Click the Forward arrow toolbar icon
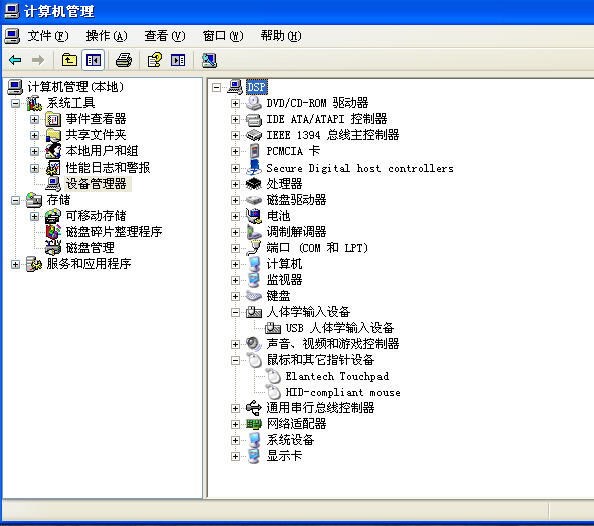Image resolution: width=594 pixels, height=526 pixels. click(x=38, y=60)
